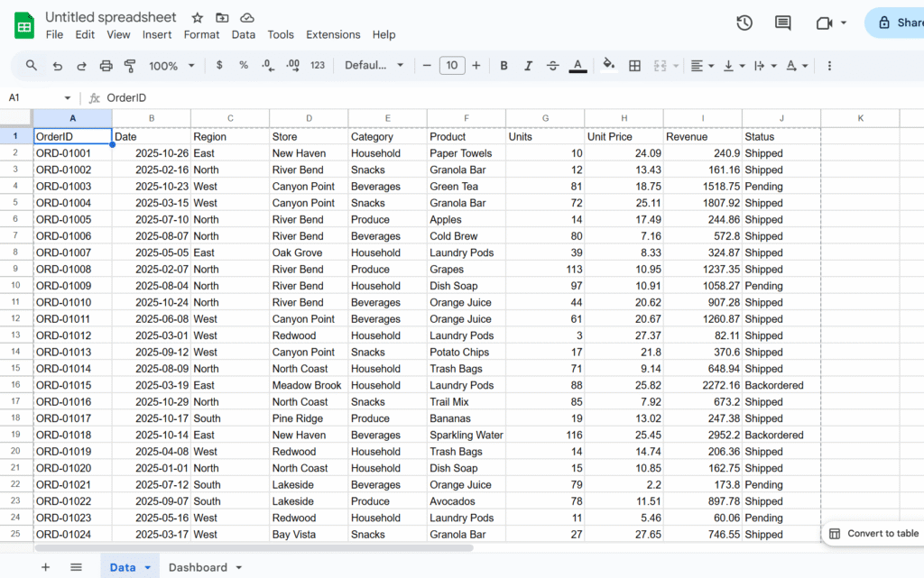Click the Convert to table button
The image size is (924, 578).
[873, 534]
